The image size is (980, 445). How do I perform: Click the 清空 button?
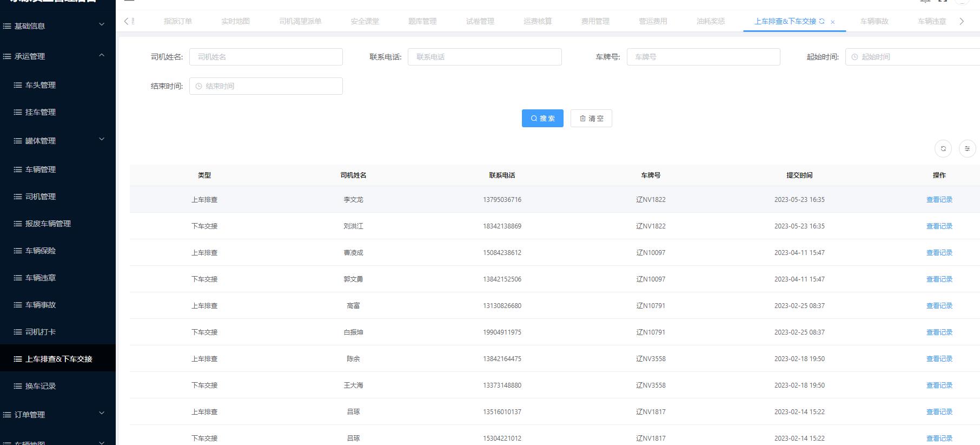[591, 118]
